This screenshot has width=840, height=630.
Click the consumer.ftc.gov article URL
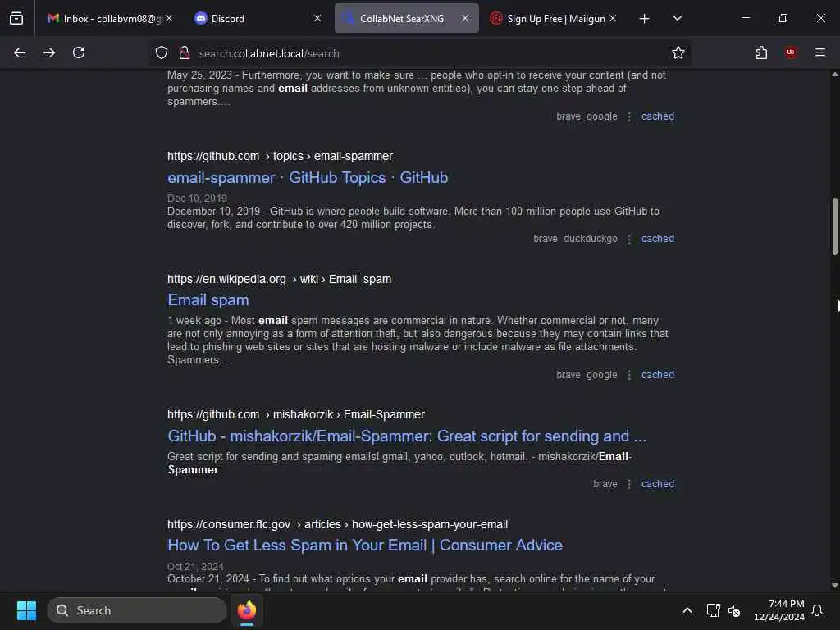tap(337, 524)
